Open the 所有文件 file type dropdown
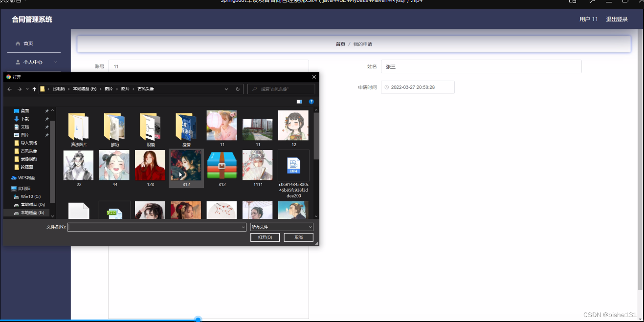Image resolution: width=644 pixels, height=322 pixels. [x=310, y=227]
